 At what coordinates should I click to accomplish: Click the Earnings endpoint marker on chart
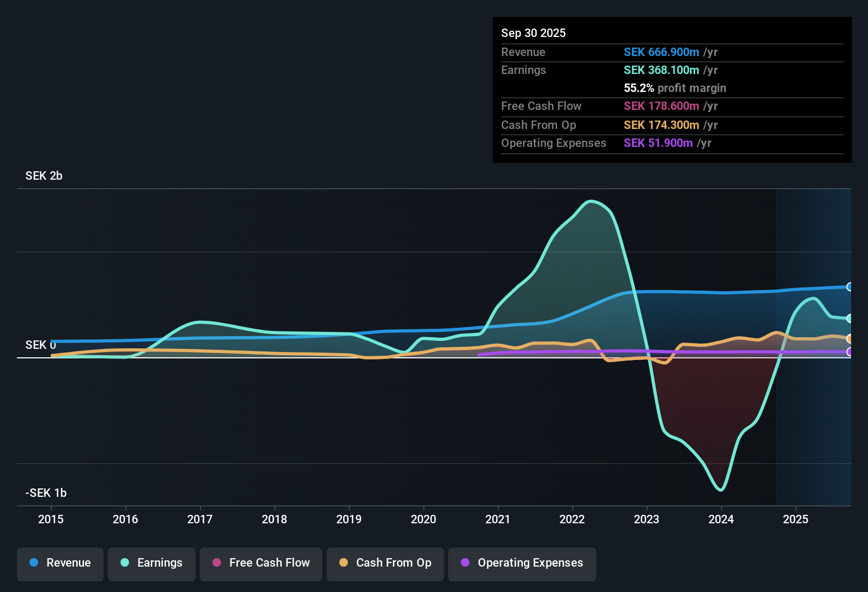[x=849, y=318]
